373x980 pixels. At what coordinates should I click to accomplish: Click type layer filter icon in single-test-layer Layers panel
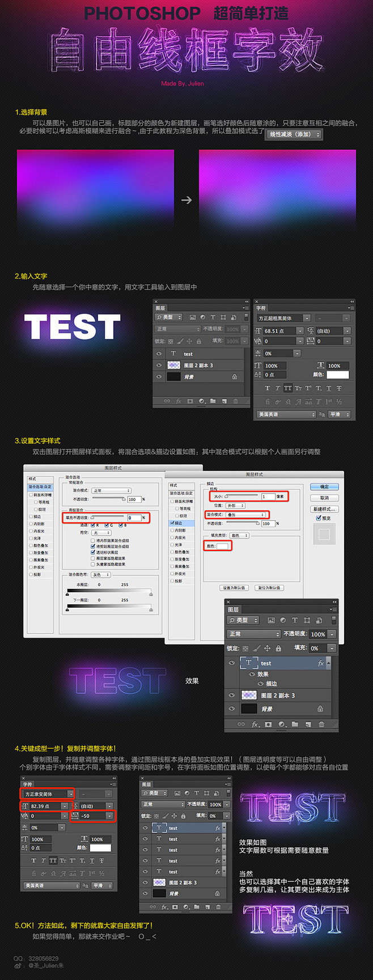213,317
